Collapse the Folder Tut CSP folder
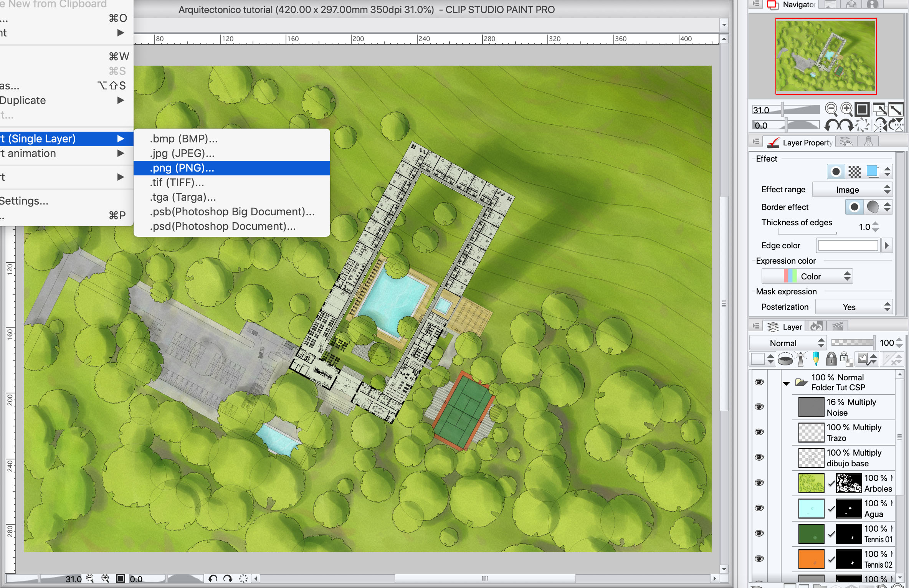Image resolution: width=909 pixels, height=588 pixels. point(786,383)
